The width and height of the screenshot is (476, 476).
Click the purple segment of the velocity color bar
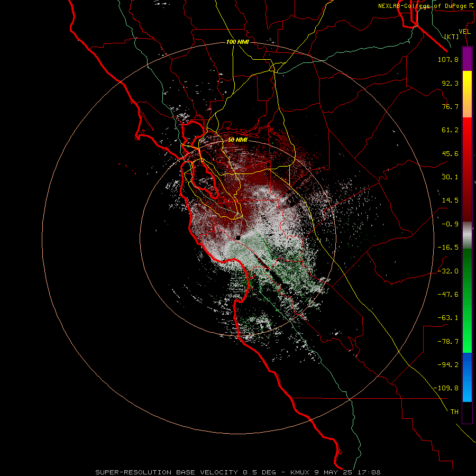tap(467, 59)
